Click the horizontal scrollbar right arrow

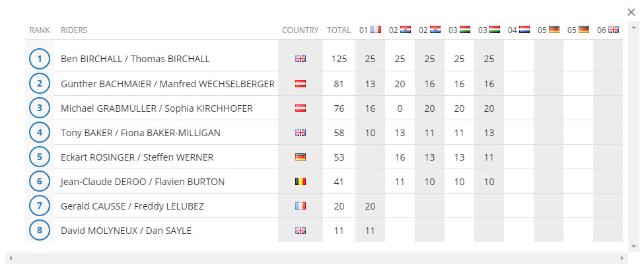tap(622, 258)
